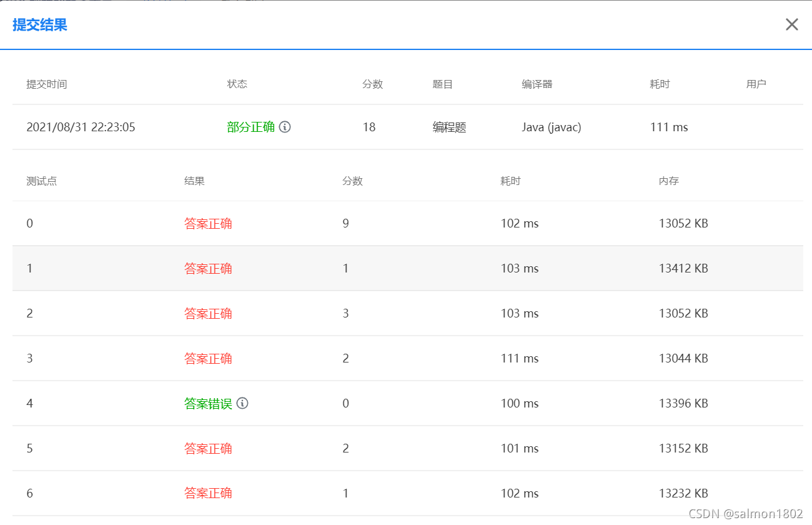Click the total score 18
812x525 pixels.
pos(369,127)
